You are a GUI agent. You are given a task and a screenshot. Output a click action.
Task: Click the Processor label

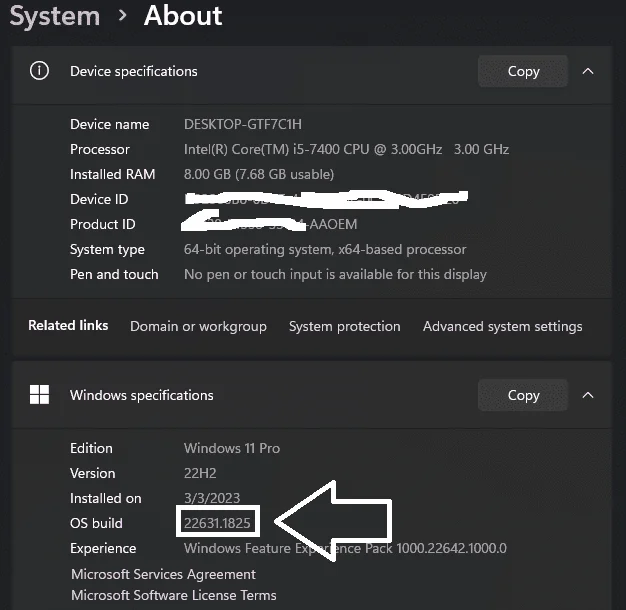click(x=100, y=149)
